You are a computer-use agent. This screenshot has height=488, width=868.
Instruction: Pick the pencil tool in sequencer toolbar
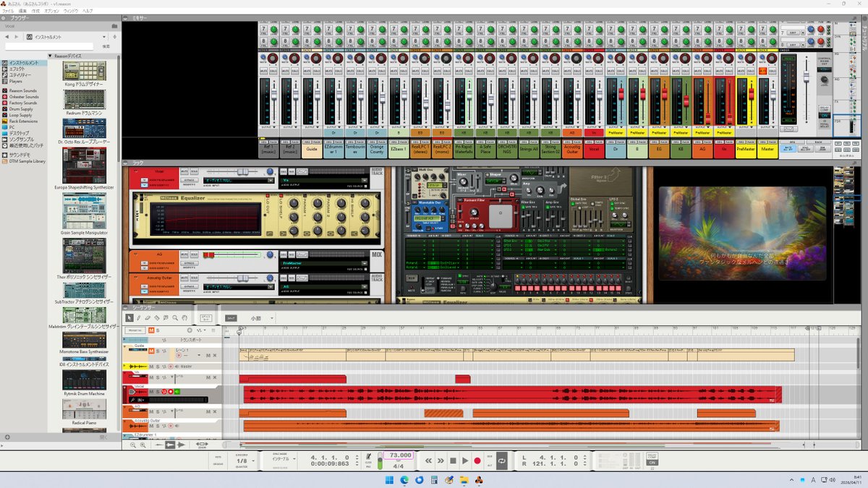pos(139,318)
